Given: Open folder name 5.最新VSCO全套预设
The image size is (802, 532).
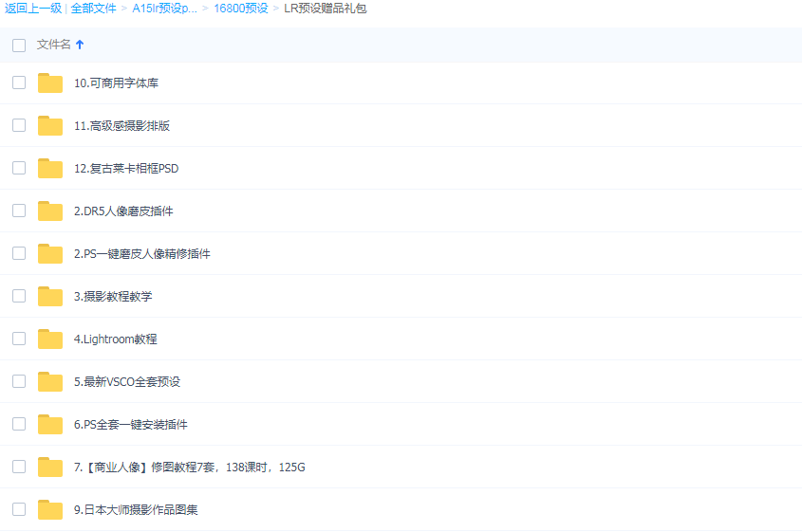Looking at the screenshot, I should tap(127, 382).
